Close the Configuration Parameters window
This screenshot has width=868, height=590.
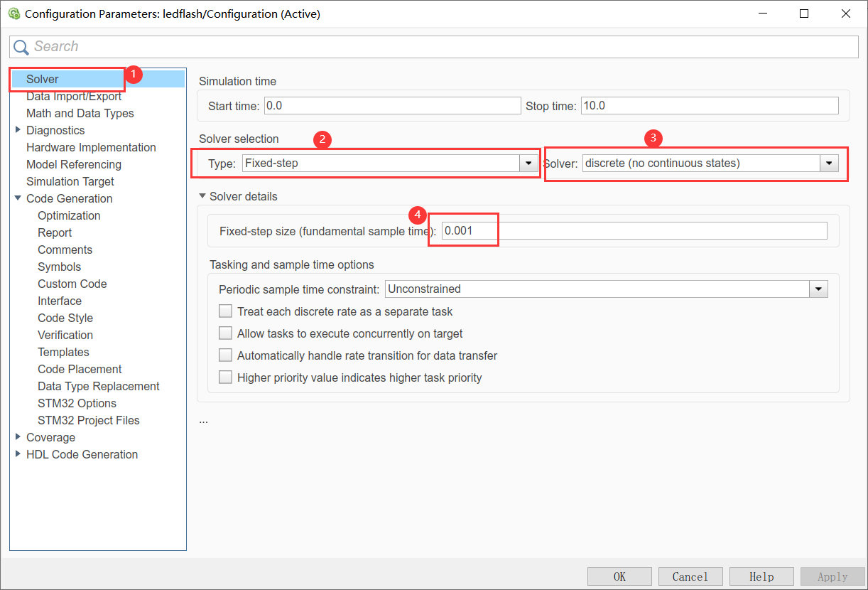pos(845,14)
